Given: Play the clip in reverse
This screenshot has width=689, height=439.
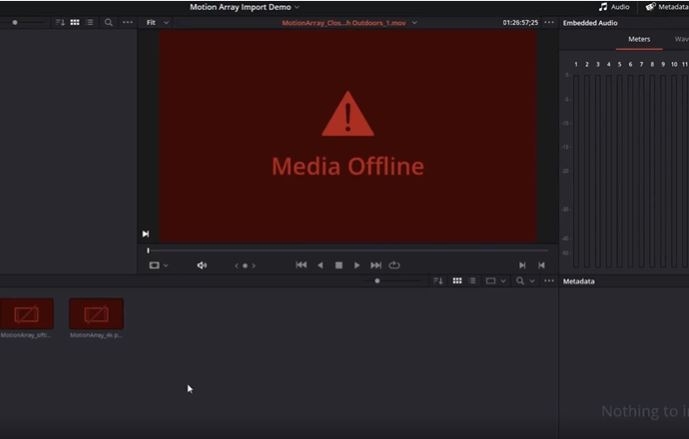Looking at the screenshot, I should [x=320, y=265].
